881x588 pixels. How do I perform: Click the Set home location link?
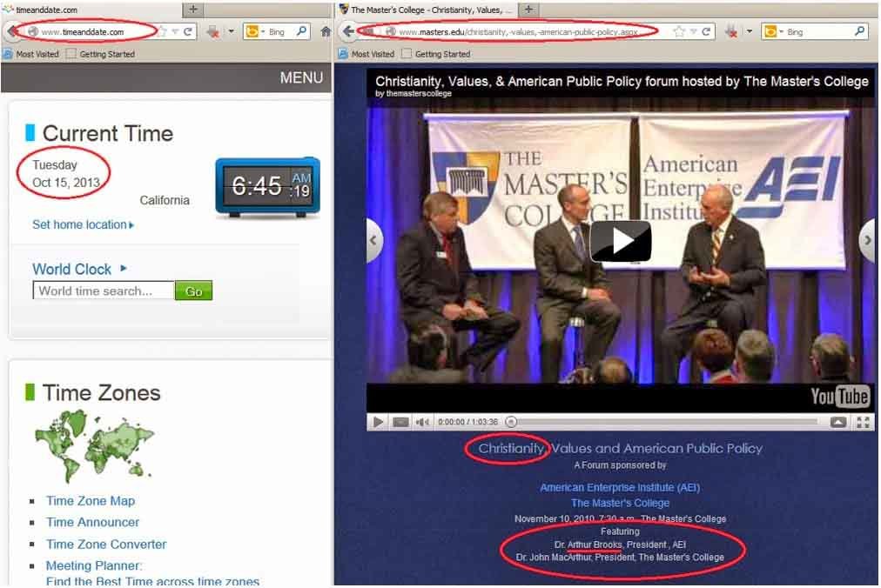[84, 224]
